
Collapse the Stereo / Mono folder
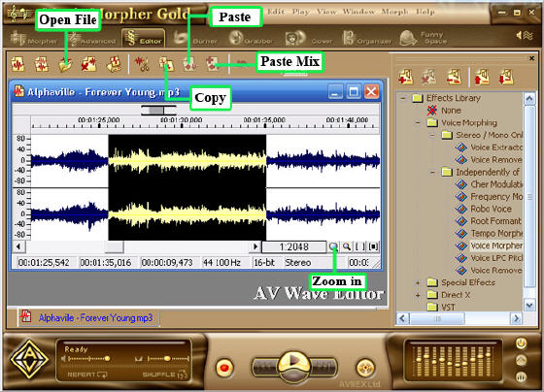[432, 135]
